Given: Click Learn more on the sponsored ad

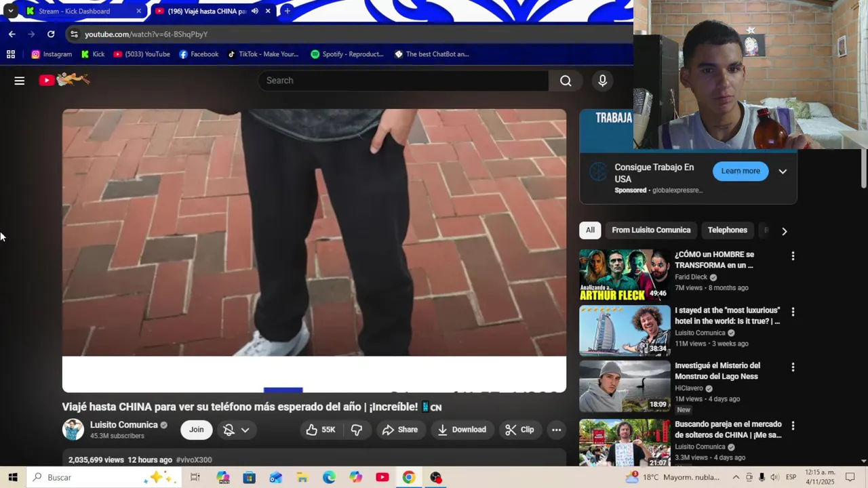Looking at the screenshot, I should pyautogui.click(x=741, y=171).
